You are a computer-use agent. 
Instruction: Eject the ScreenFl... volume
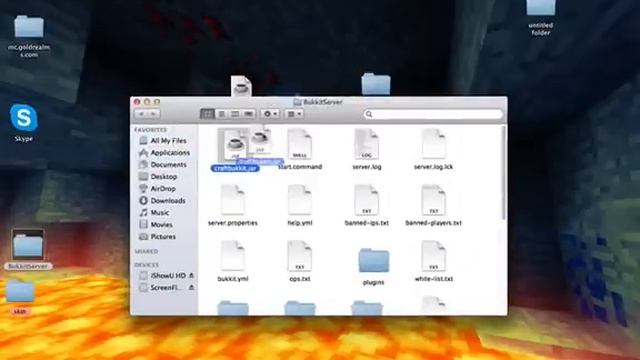click(191, 288)
